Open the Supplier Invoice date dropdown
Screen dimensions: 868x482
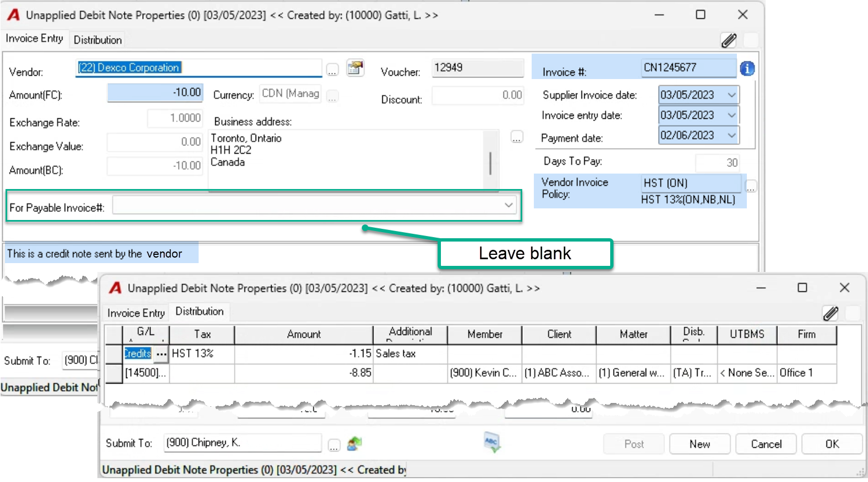tap(731, 95)
